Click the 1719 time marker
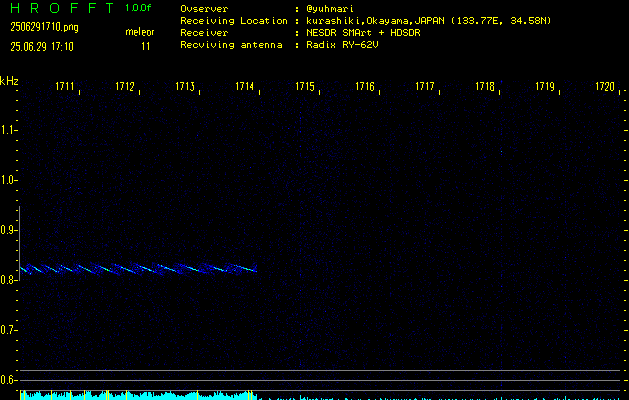Image resolution: width=629 pixels, height=400 pixels. coord(545,86)
